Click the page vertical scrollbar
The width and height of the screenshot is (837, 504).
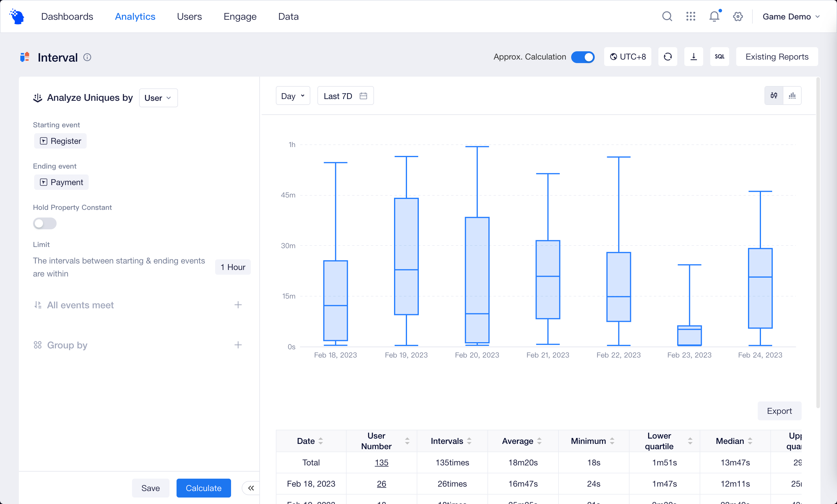pos(818,243)
